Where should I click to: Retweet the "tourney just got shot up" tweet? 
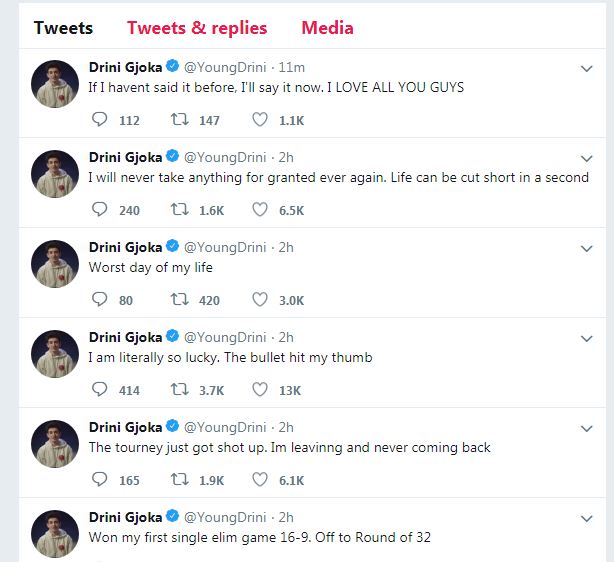181,480
